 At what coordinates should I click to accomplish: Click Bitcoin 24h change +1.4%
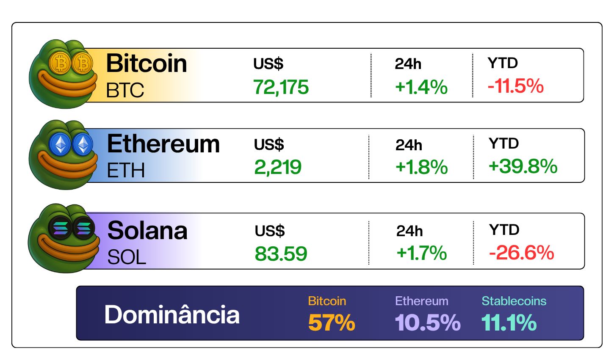421,87
